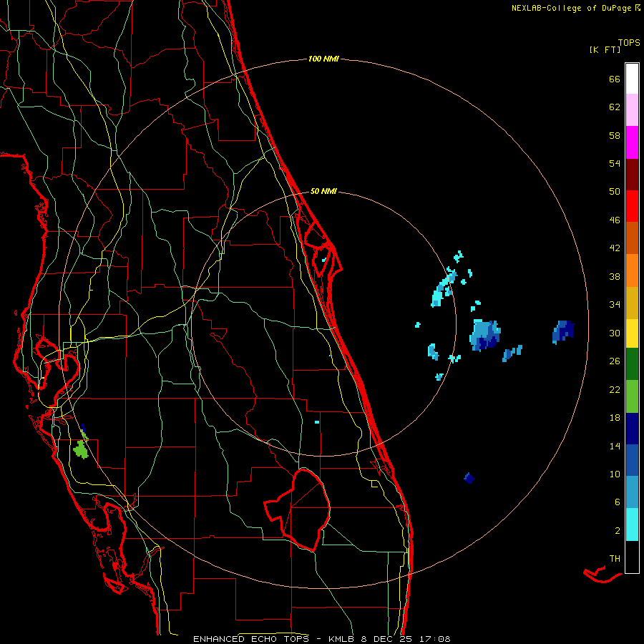Select the '38' legend value
This screenshot has height=644, width=644.
click(x=615, y=276)
